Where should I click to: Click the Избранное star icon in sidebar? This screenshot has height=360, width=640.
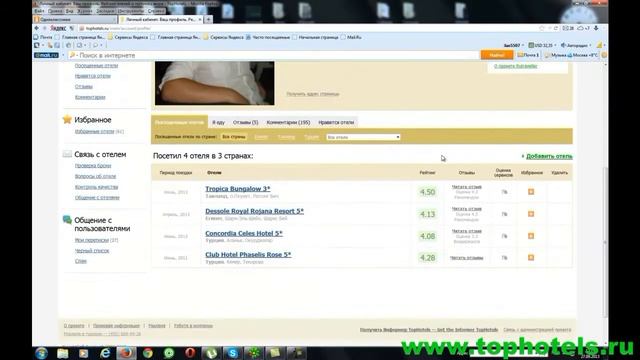(67, 119)
